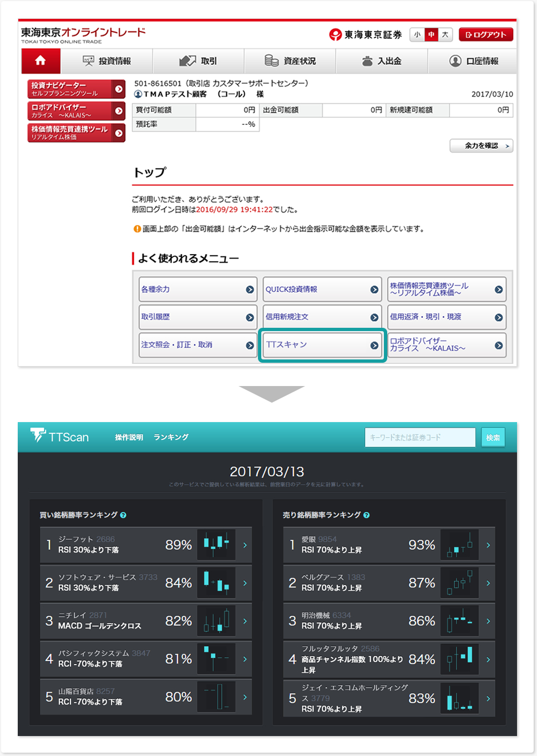This screenshot has width=537, height=756.
Task: Click last login time 2016/09/29 19:41:22
Action: pos(234,210)
